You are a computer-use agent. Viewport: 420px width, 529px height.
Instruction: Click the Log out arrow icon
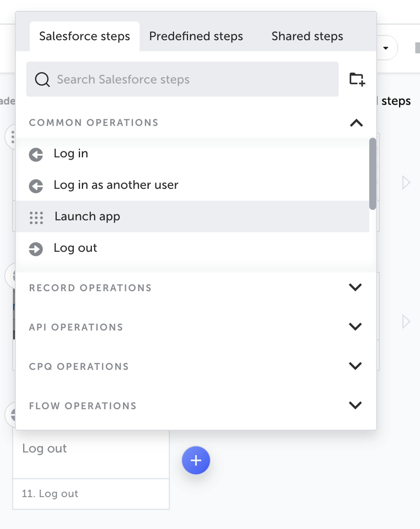click(36, 249)
